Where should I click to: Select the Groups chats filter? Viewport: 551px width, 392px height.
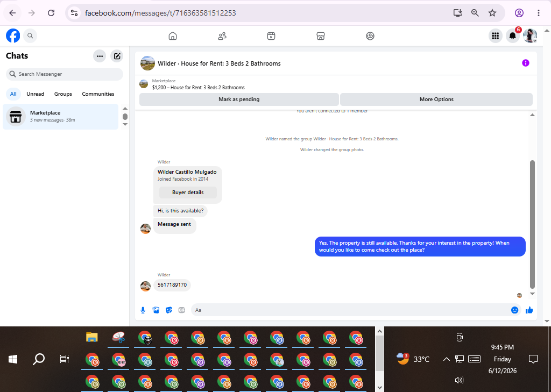click(63, 94)
